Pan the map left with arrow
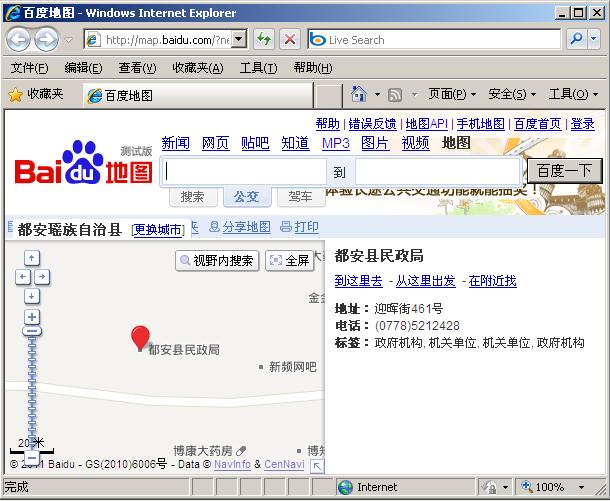This screenshot has width=610, height=501. [22, 276]
